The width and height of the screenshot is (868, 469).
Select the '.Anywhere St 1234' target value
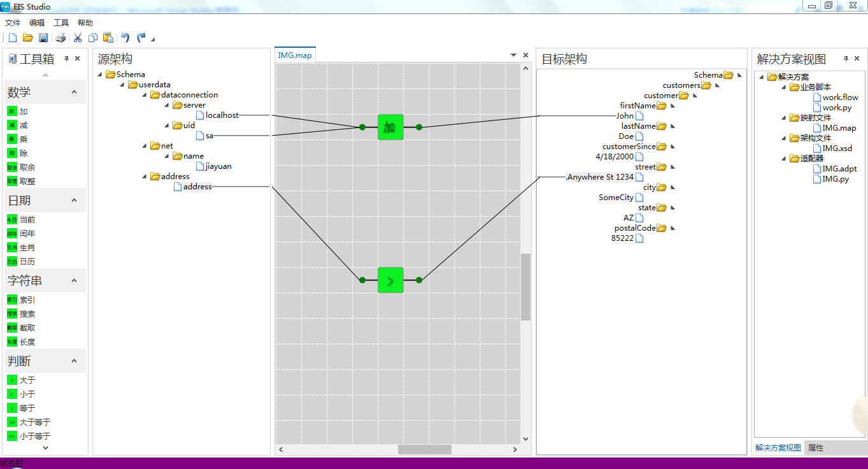point(600,177)
